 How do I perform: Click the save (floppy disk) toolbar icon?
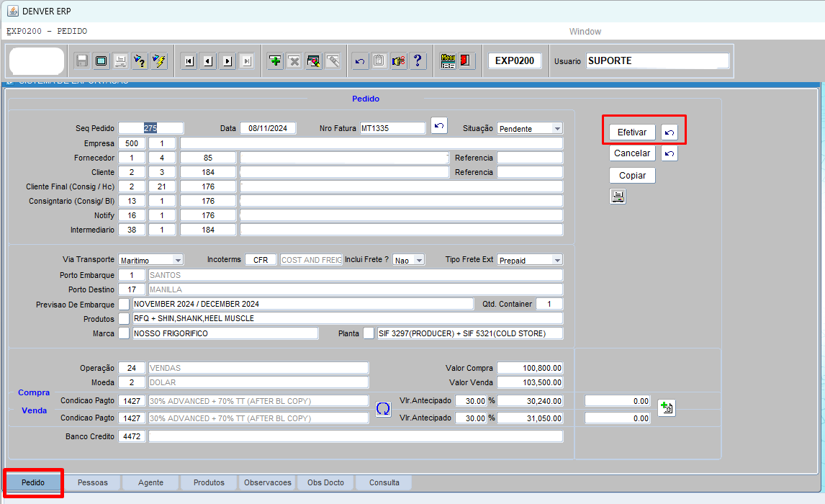82,61
